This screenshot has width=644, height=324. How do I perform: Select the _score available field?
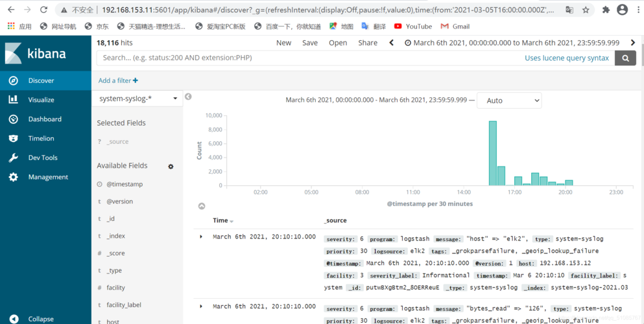(115, 253)
